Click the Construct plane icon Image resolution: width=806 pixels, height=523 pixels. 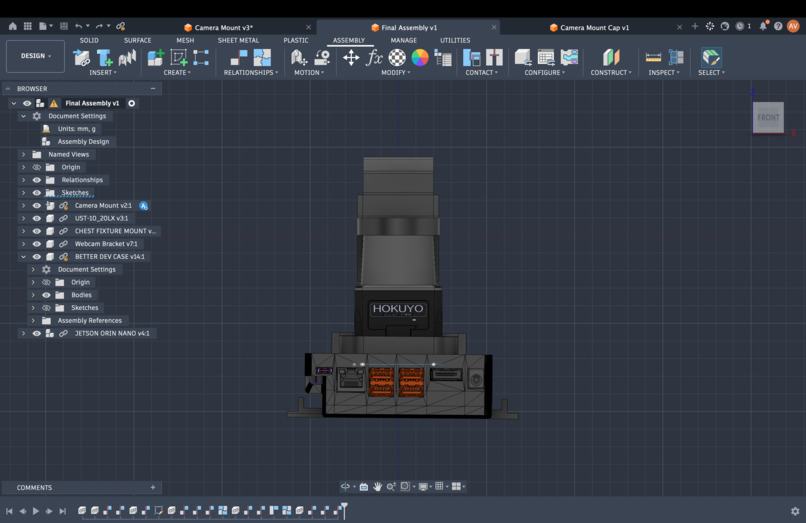[x=611, y=58]
